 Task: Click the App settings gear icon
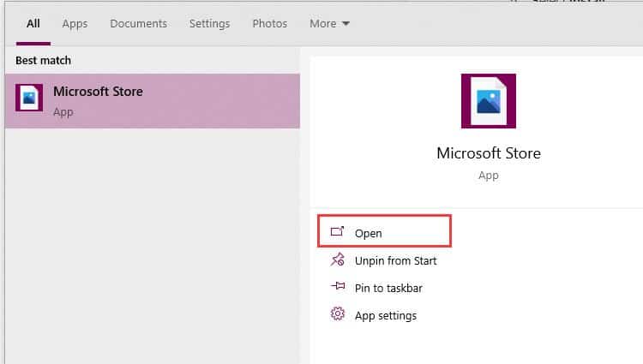338,313
